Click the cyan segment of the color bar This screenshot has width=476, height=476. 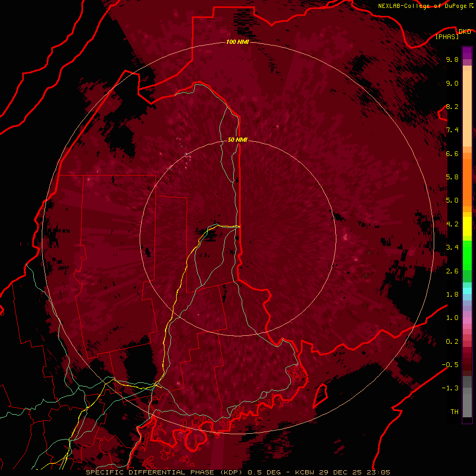click(x=467, y=291)
